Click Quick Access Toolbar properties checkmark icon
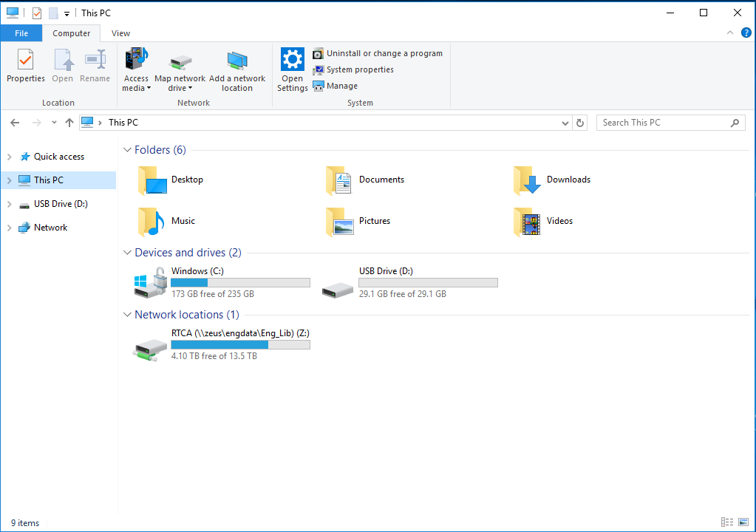756x532 pixels. pyautogui.click(x=37, y=13)
